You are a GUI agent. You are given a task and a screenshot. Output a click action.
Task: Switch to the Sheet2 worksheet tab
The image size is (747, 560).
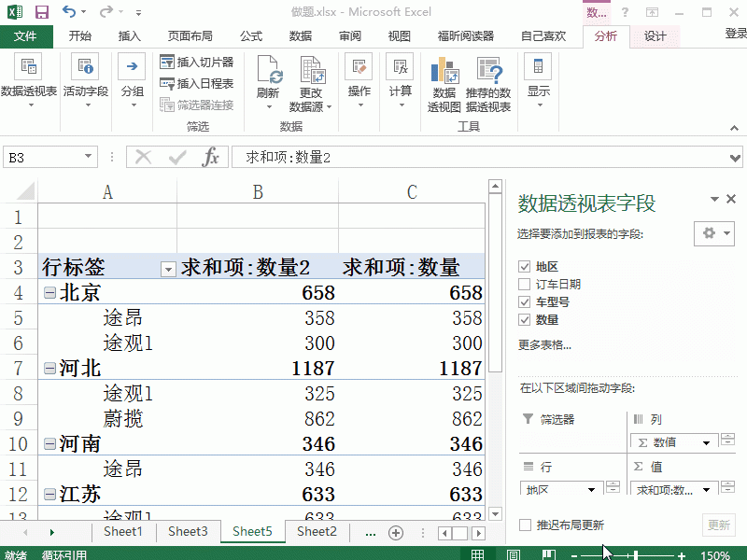point(316,530)
